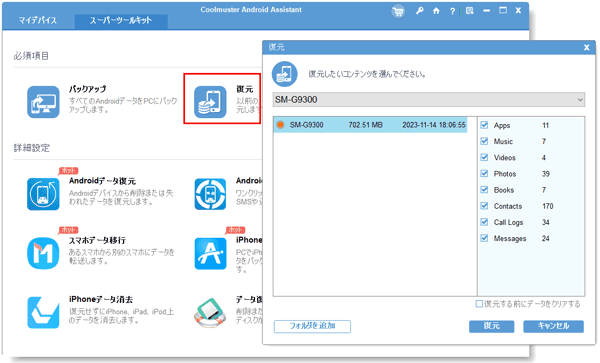Switch to the マイデバイス tab

(38, 20)
